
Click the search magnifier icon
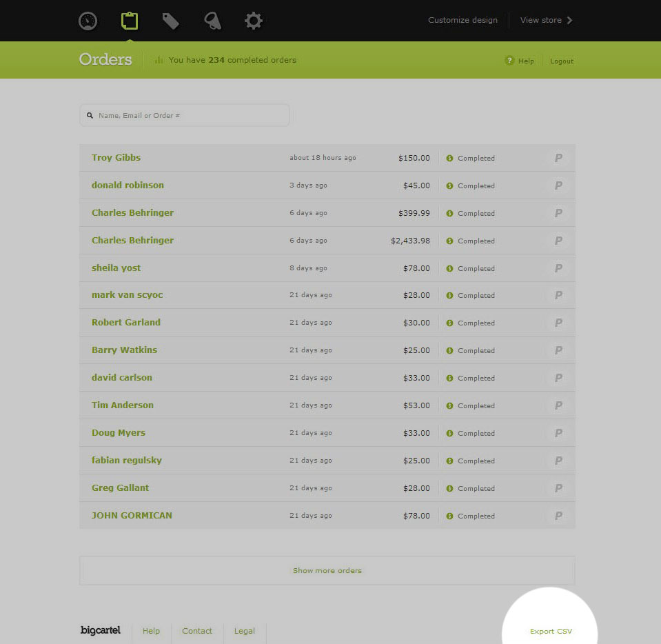click(x=90, y=115)
